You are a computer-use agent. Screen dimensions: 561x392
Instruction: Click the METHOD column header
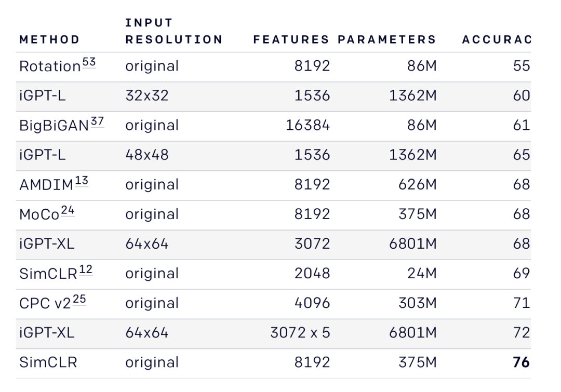point(50,39)
